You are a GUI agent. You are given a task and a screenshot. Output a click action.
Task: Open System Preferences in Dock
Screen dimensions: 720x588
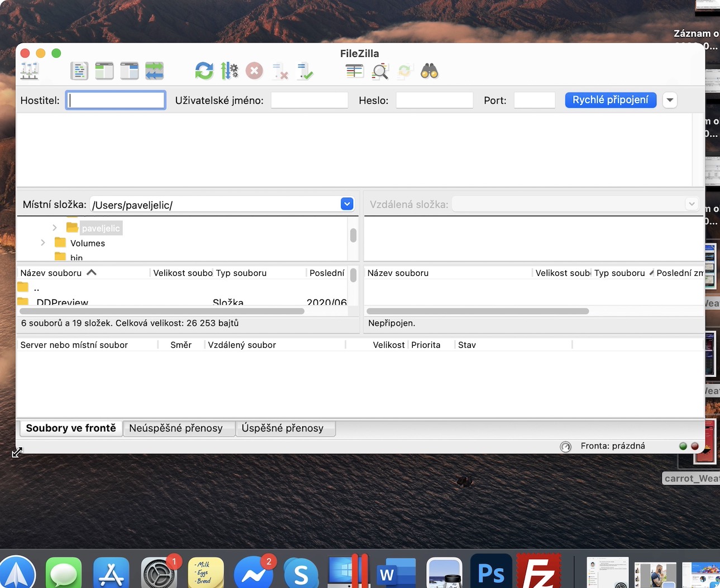pos(159,573)
